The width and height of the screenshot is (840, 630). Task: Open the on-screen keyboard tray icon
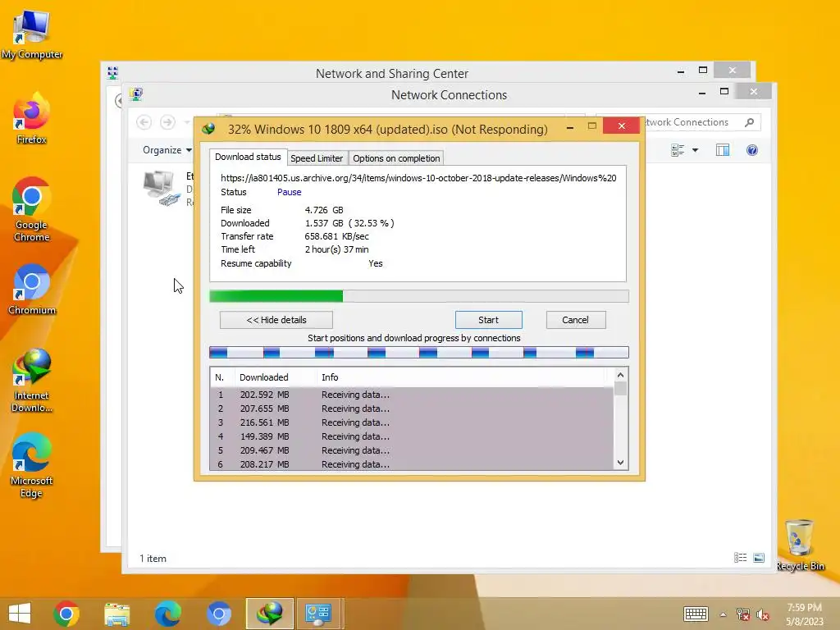pyautogui.click(x=696, y=614)
